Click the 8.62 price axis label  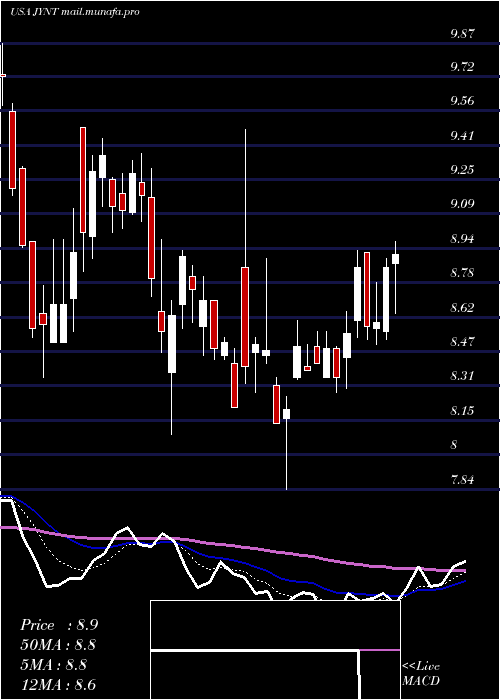[462, 308]
